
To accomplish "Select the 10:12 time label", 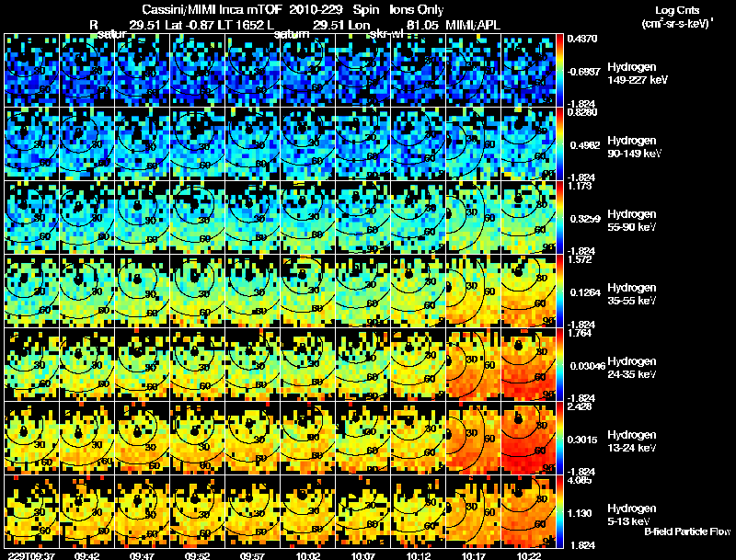I will pyautogui.click(x=419, y=555).
